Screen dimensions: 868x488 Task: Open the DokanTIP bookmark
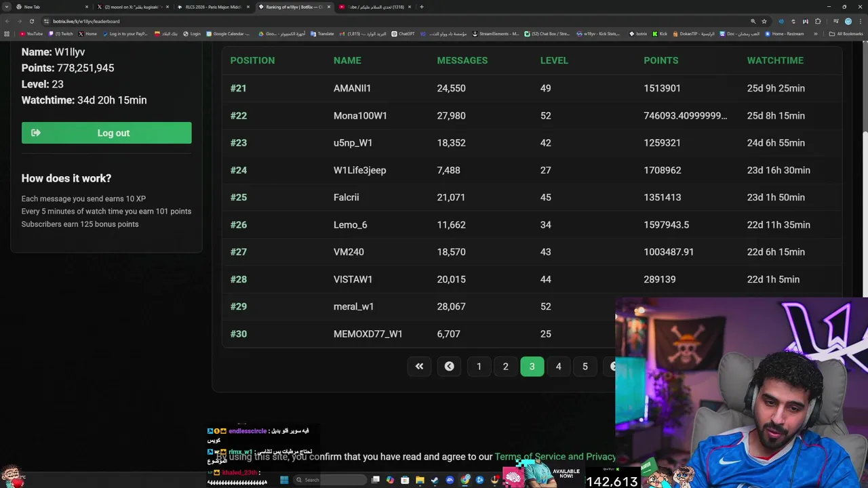tap(693, 34)
